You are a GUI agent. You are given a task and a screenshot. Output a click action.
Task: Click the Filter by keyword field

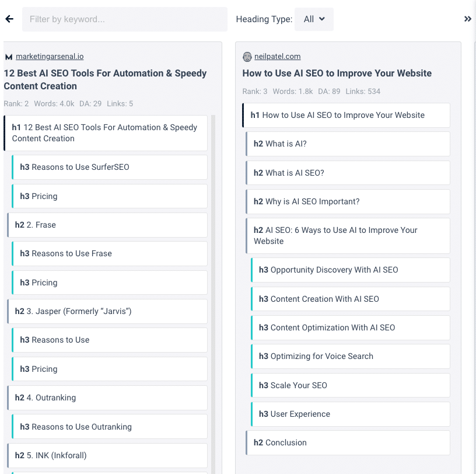click(124, 19)
